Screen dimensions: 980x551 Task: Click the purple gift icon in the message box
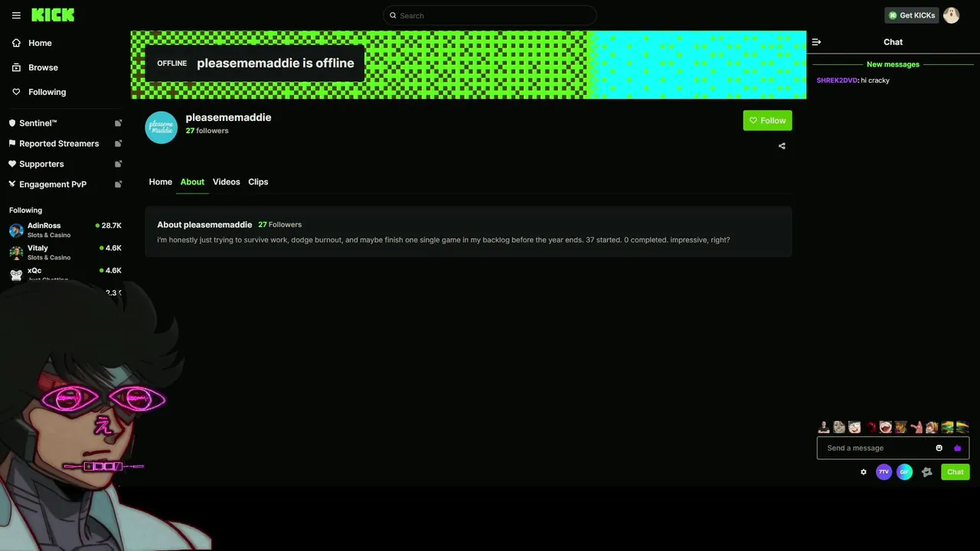(958, 448)
